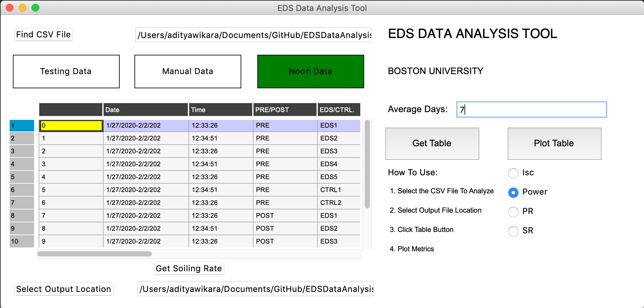Click the index cell showing 9
The height and width of the screenshot is (308, 644).
pos(71,241)
